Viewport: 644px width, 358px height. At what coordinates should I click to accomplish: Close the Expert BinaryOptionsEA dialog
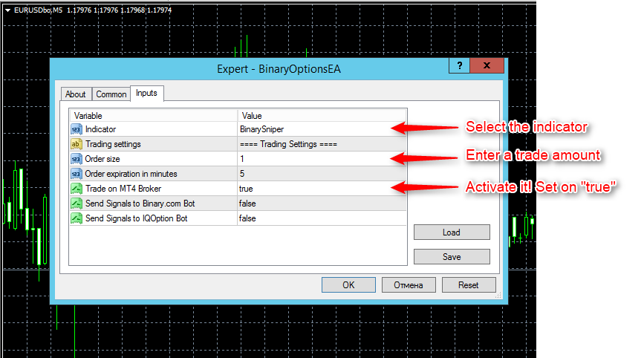(487, 65)
